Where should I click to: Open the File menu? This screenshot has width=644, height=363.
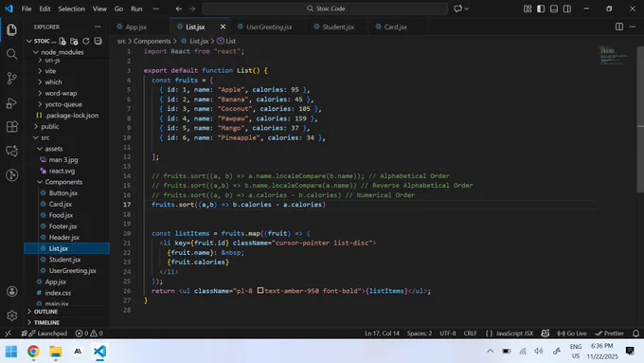[27, 9]
